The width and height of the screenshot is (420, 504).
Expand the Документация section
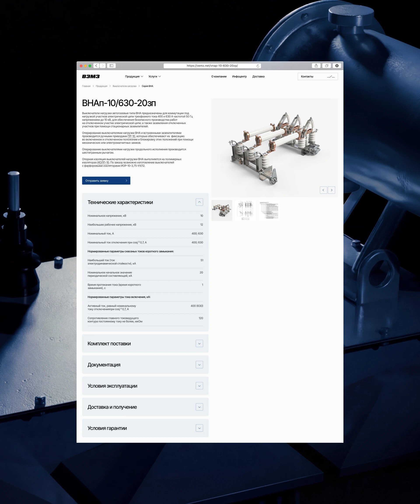[199, 365]
